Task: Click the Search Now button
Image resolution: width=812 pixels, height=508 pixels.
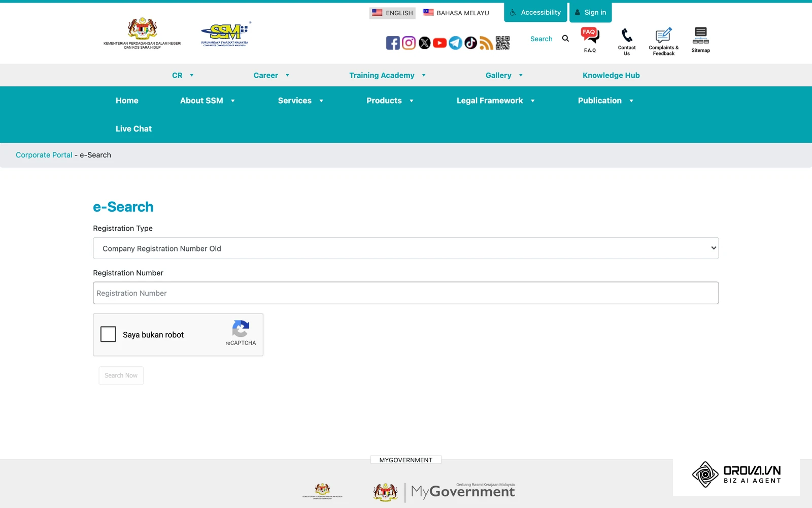Action: 121,375
